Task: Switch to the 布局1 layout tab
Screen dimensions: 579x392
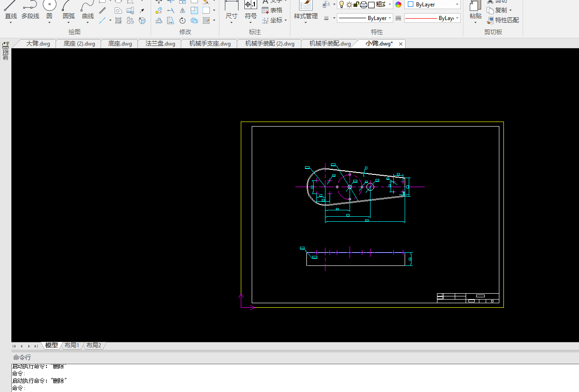Action: (x=71, y=346)
